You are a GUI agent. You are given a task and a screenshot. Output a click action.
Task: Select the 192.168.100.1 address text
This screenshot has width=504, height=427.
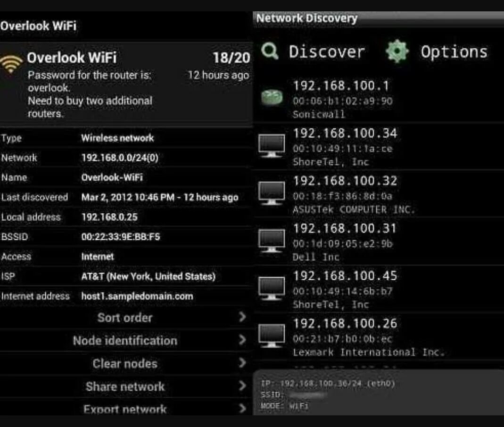(341, 85)
